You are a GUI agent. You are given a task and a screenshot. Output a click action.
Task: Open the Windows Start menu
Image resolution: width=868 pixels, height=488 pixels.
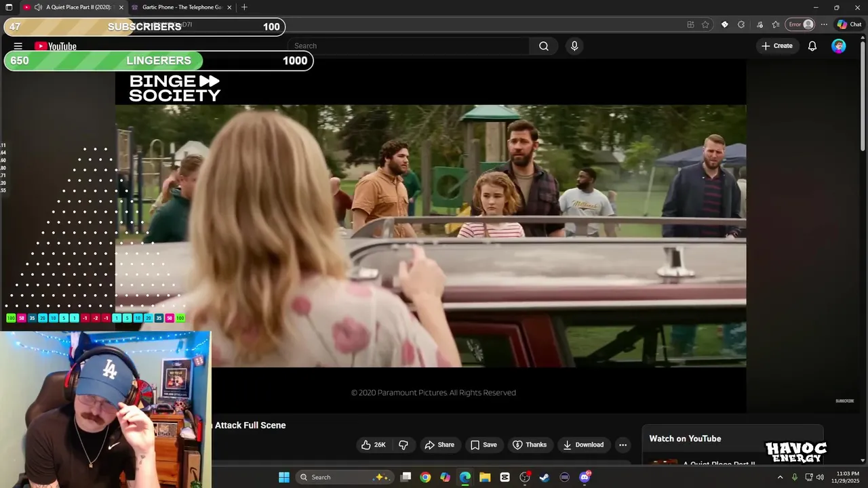pyautogui.click(x=284, y=477)
